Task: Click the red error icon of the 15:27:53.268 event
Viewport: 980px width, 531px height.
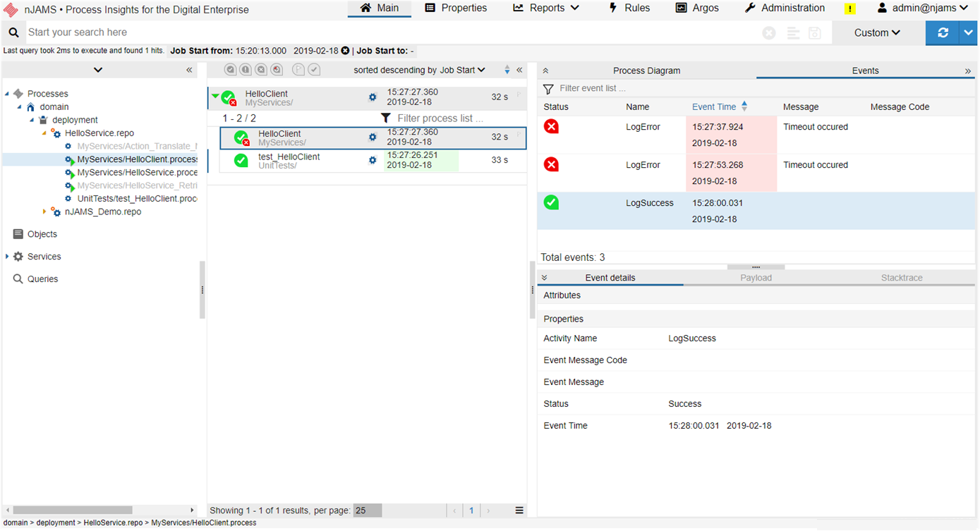Action: coord(551,164)
